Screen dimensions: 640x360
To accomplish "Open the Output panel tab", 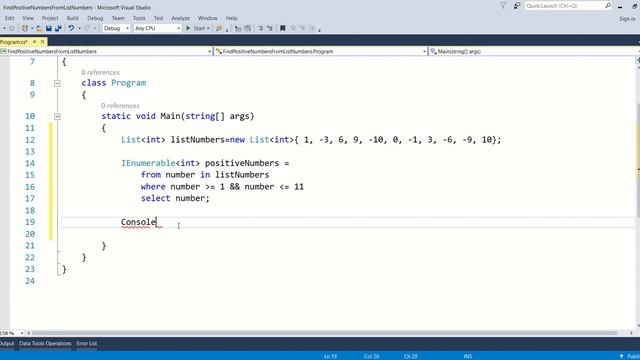I will [7, 343].
